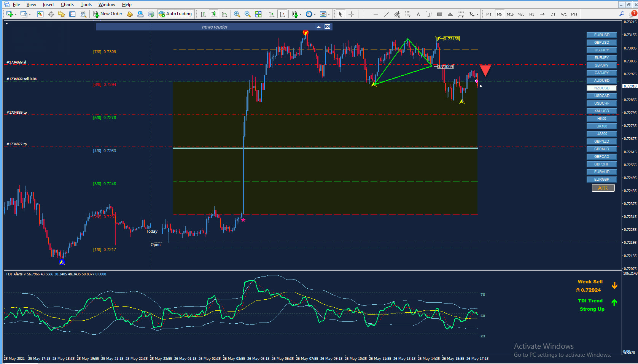The image size is (638, 364).
Task: Open the Charts menu
Action: (x=67, y=5)
